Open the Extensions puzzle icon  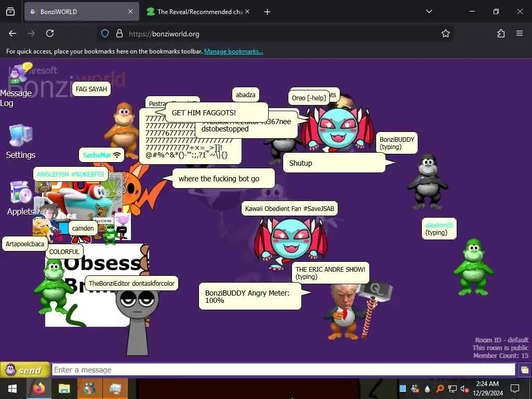[x=501, y=33]
